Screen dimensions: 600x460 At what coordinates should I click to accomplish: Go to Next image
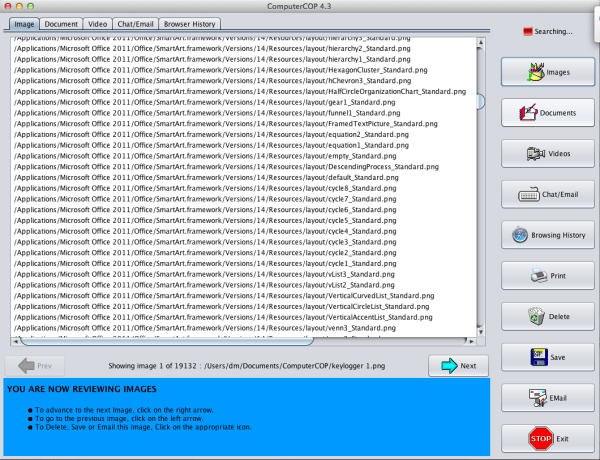(458, 366)
